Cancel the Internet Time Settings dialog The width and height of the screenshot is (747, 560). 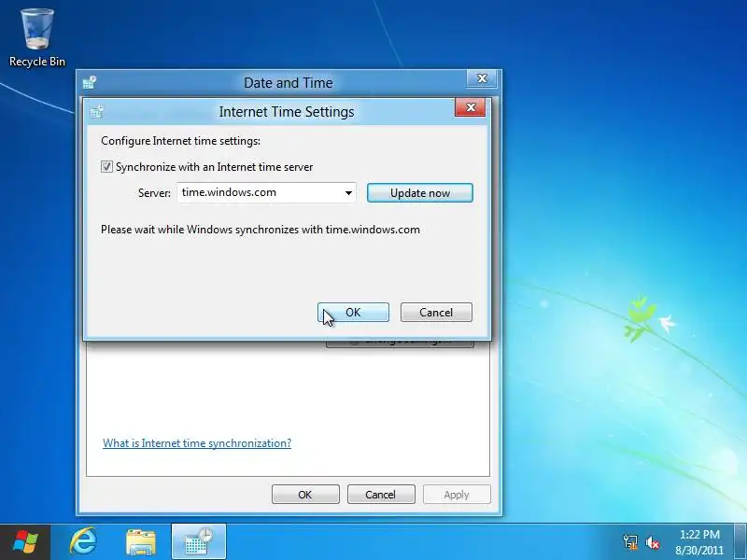click(436, 313)
